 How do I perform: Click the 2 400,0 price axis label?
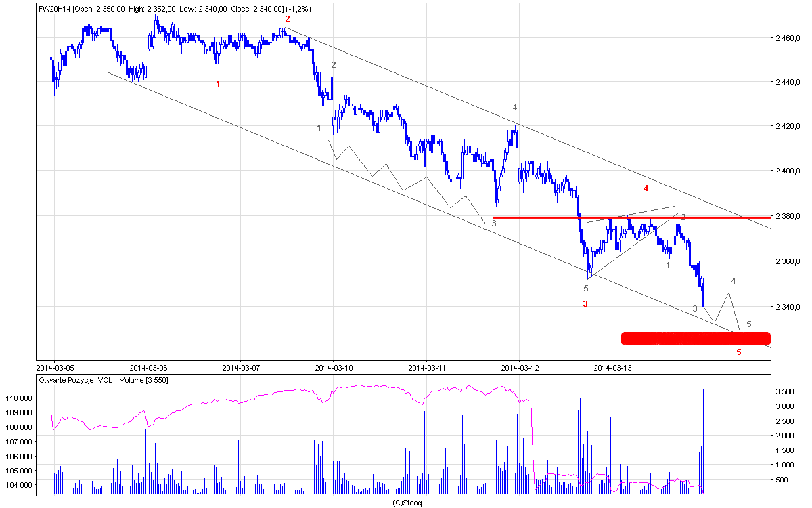tap(790, 171)
